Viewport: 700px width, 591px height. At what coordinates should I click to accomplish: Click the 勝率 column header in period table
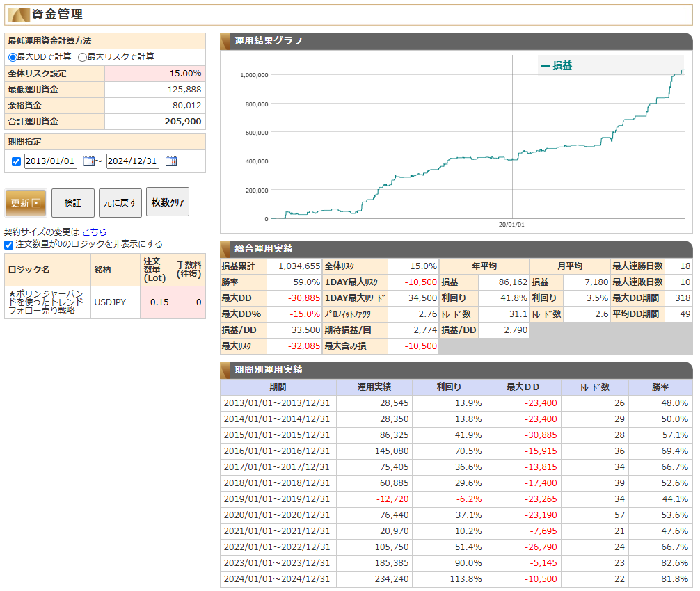click(x=660, y=387)
